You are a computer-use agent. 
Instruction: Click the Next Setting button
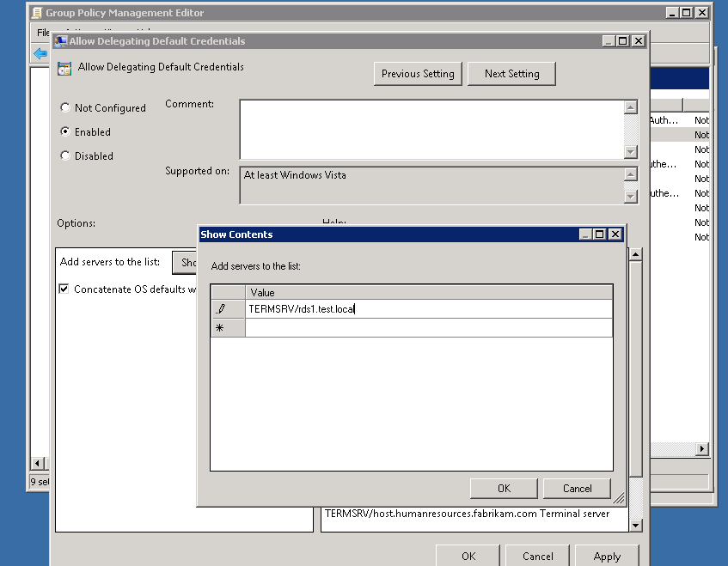click(x=511, y=74)
